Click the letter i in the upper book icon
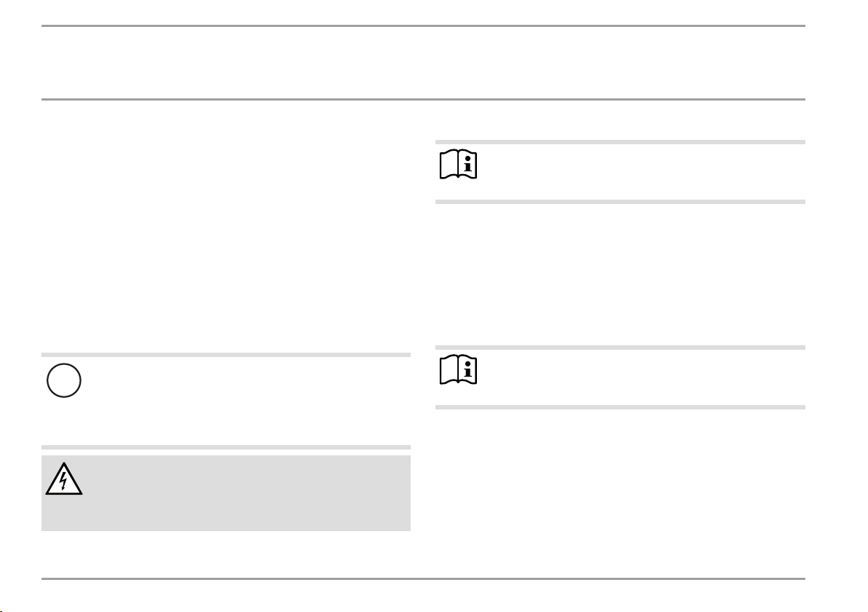 [x=468, y=164]
